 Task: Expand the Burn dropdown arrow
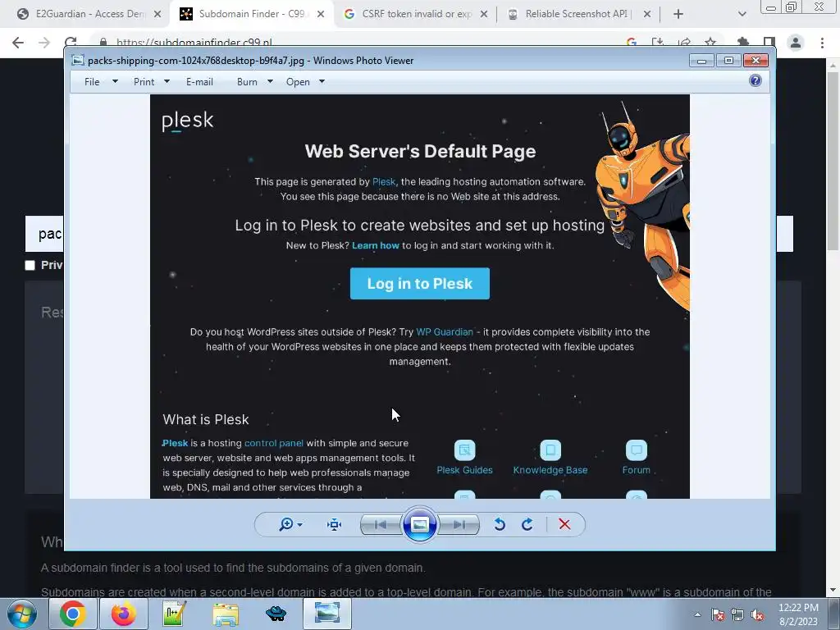(x=270, y=82)
